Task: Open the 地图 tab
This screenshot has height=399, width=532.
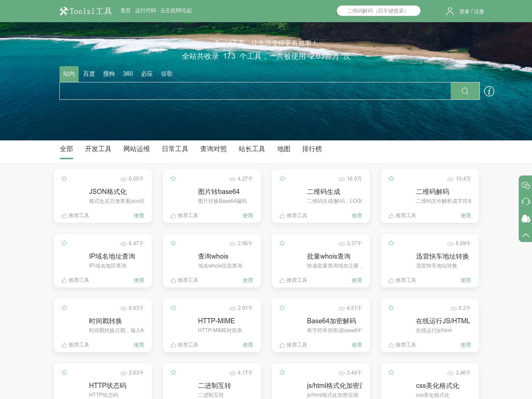Action: pyautogui.click(x=284, y=149)
